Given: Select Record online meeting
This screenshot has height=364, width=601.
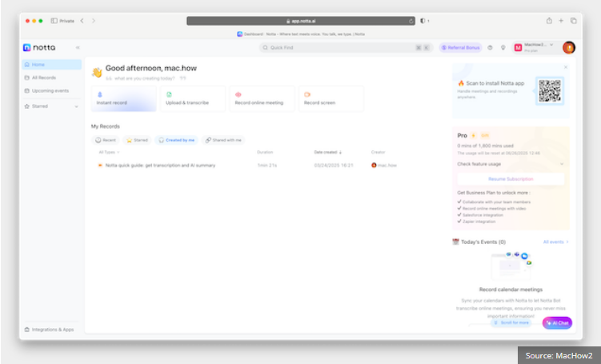Looking at the screenshot, I should click(262, 99).
